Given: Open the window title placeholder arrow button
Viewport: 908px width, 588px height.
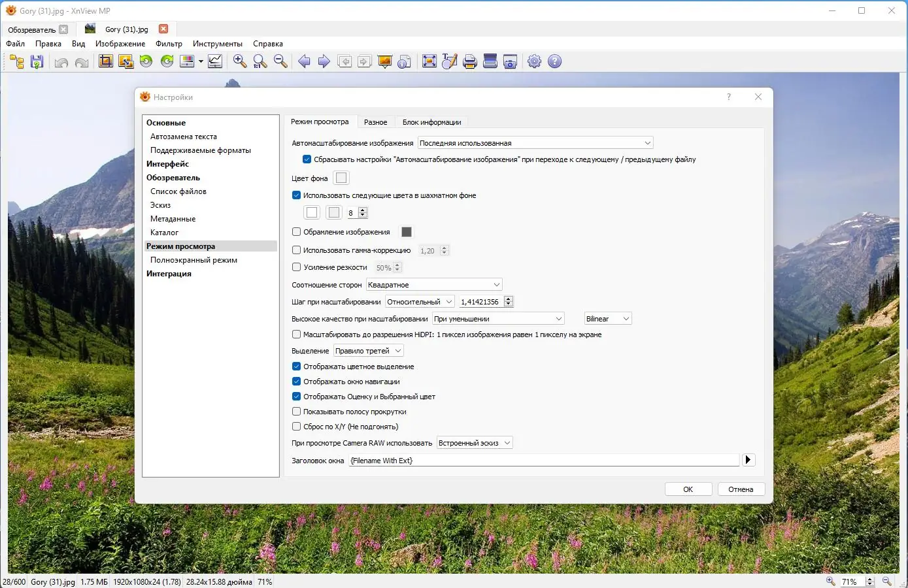Looking at the screenshot, I should click(x=748, y=461).
